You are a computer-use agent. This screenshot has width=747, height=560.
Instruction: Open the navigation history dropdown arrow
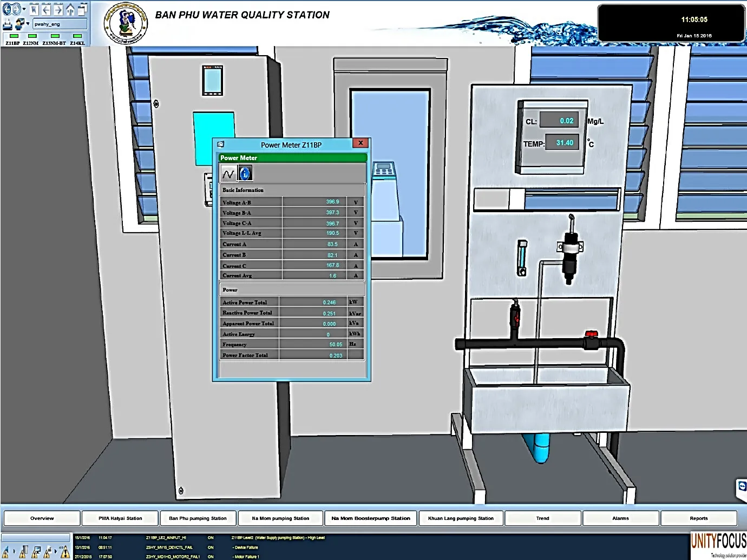pos(24,9)
